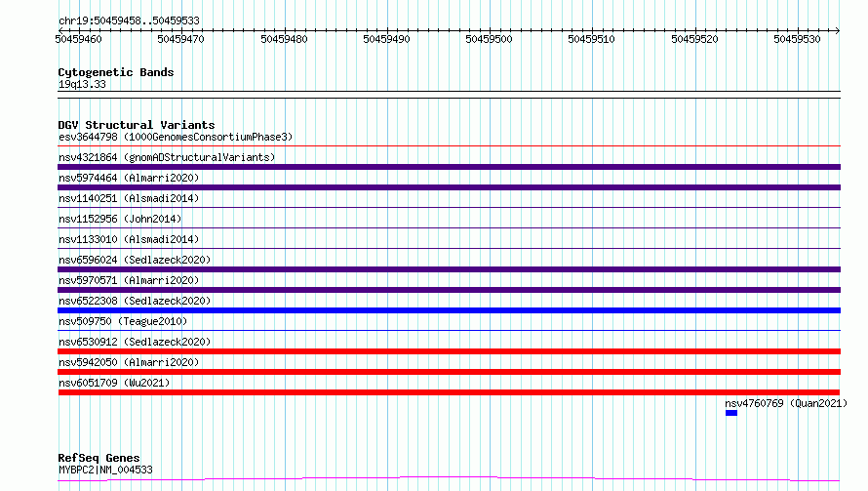Screen dimensions: 868x491
Task: Open variant nsv1133010 (Alsmadi2014) label
Action: coord(129,239)
